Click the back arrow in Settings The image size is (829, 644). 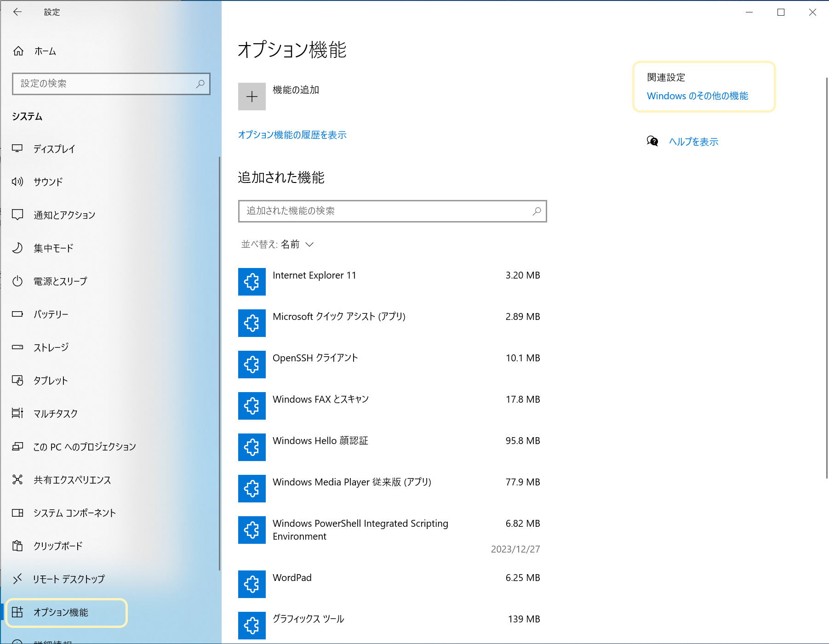point(17,12)
